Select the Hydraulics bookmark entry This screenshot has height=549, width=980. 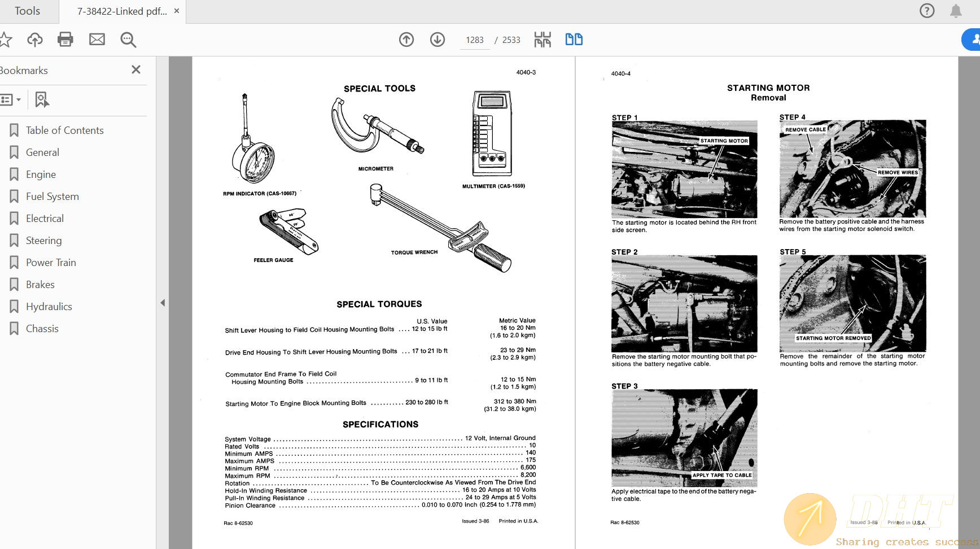(x=49, y=306)
